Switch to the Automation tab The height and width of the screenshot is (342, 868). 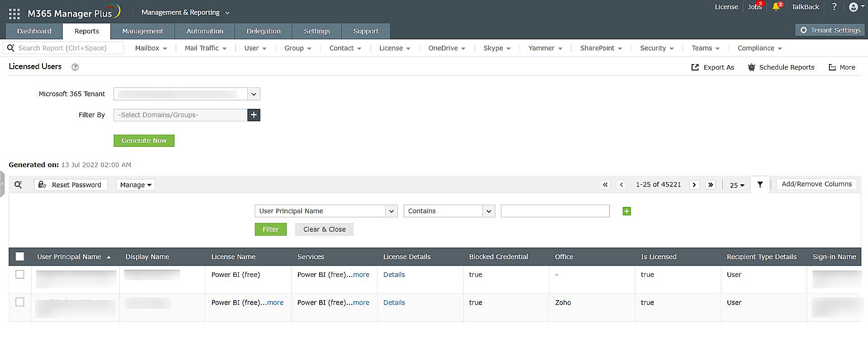pos(205,31)
